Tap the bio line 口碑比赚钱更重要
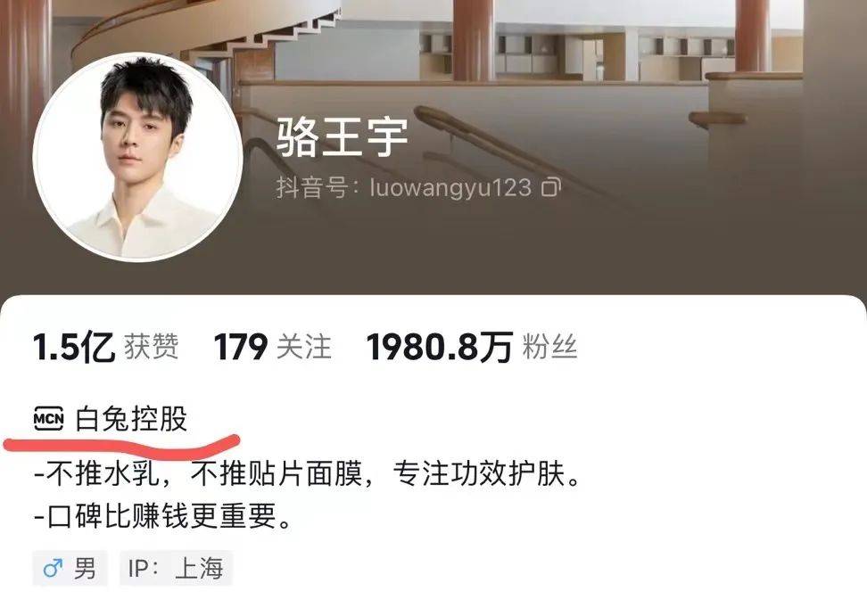Image resolution: width=867 pixels, height=616 pixels. pos(162,516)
